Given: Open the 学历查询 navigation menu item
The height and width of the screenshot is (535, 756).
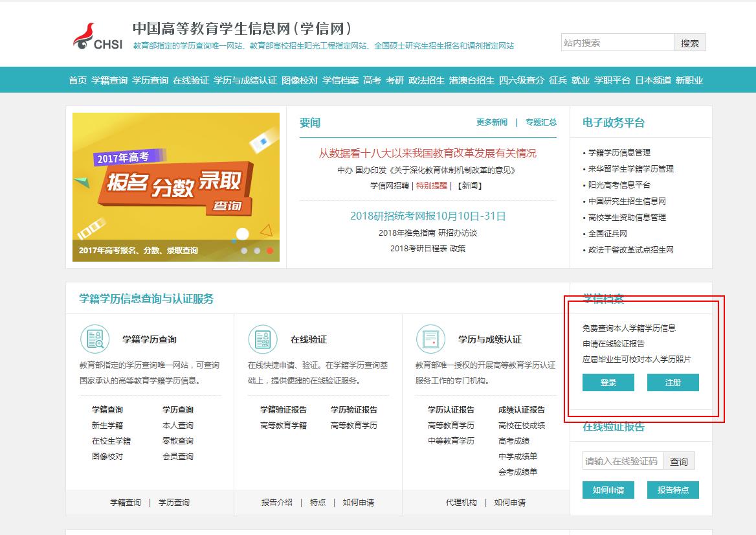Looking at the screenshot, I should coord(150,80).
